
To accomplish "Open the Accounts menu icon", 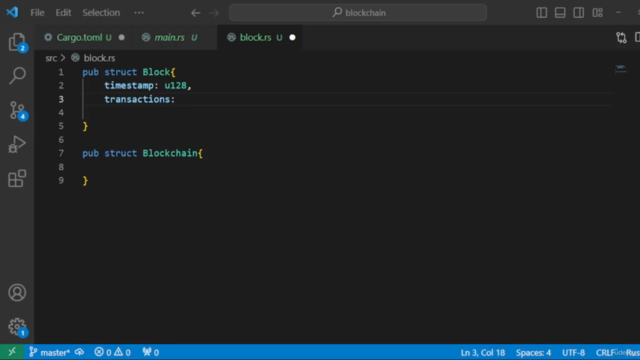I will [x=17, y=293].
